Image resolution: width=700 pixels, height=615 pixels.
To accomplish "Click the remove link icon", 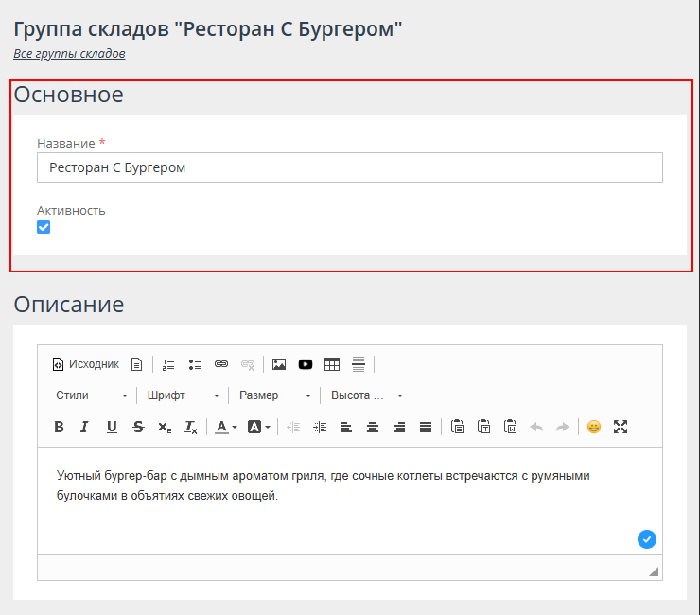I will tap(248, 364).
